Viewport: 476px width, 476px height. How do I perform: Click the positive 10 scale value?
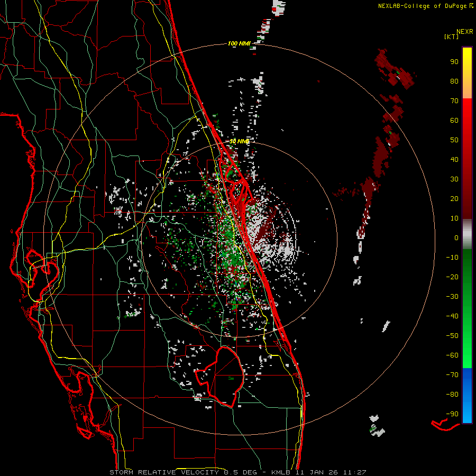tap(454, 218)
